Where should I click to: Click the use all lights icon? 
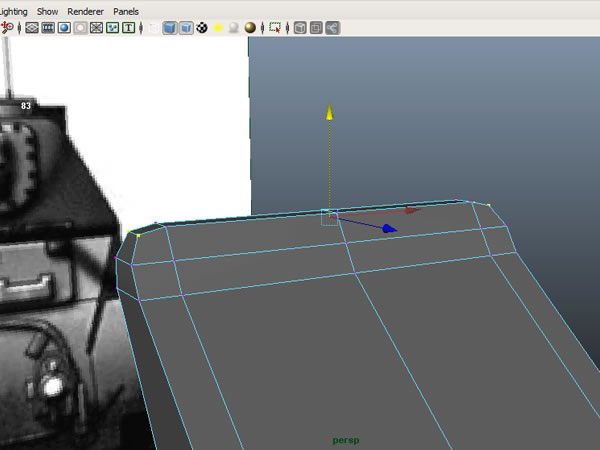coord(219,27)
